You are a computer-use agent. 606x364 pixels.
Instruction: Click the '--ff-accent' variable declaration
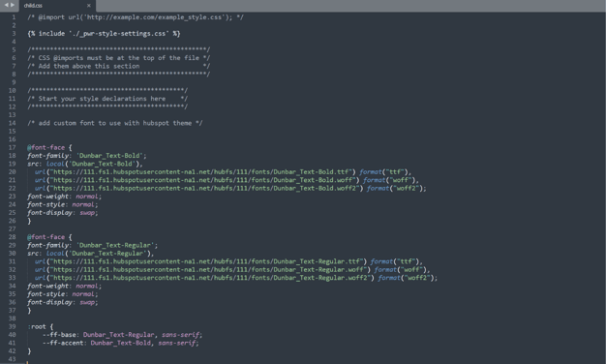120,343
